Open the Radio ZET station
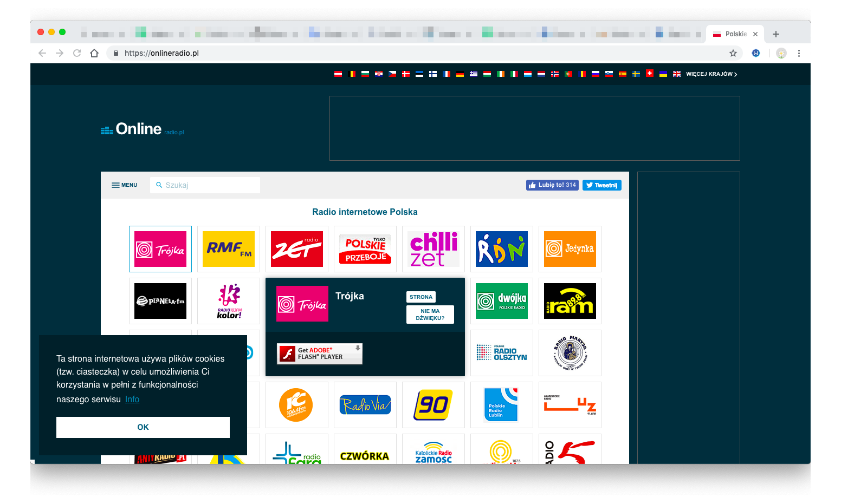 pos(296,249)
